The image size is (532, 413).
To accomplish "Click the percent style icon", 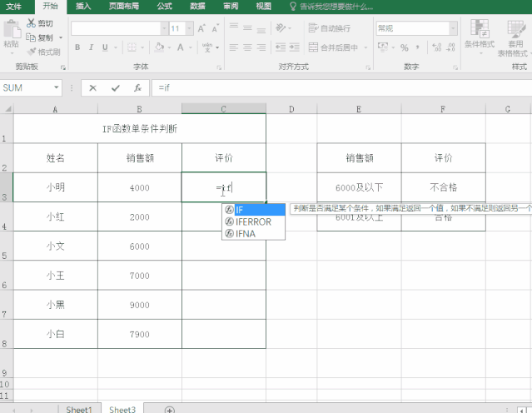I will click(x=405, y=47).
